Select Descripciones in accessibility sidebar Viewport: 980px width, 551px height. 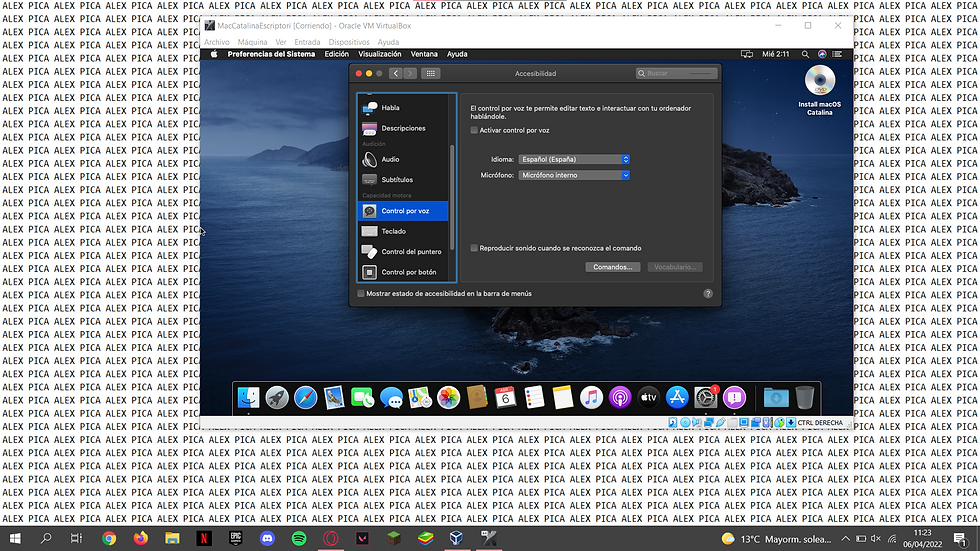pos(403,128)
